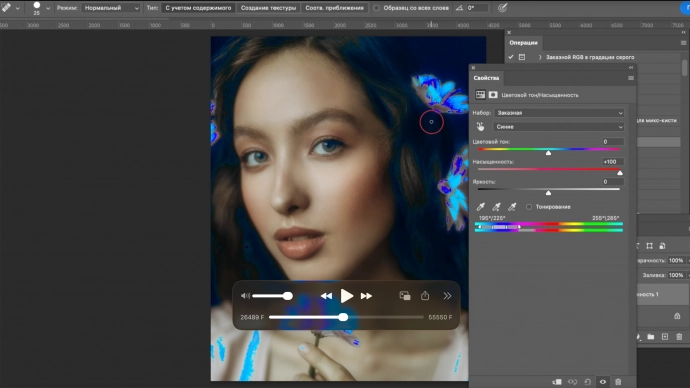
Task: Click the color range selector between rainbow bars
Action: point(499,227)
